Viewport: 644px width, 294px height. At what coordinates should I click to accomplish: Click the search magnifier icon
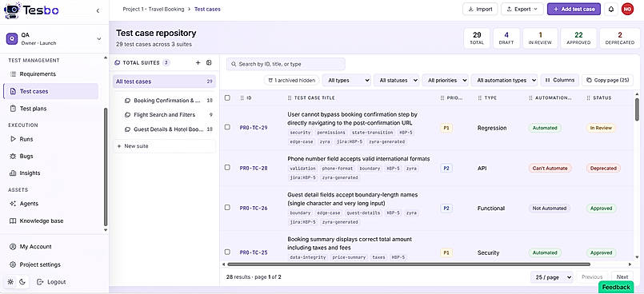[x=234, y=64]
